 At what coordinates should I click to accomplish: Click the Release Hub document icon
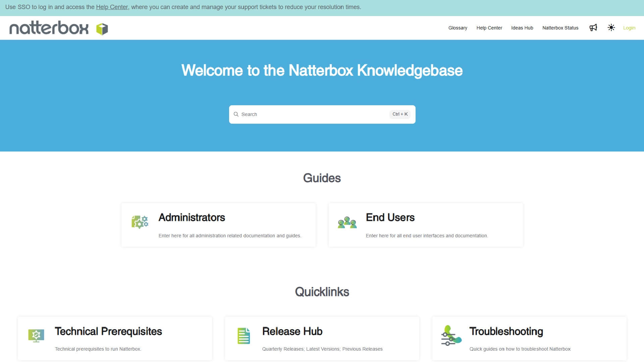coord(244,336)
